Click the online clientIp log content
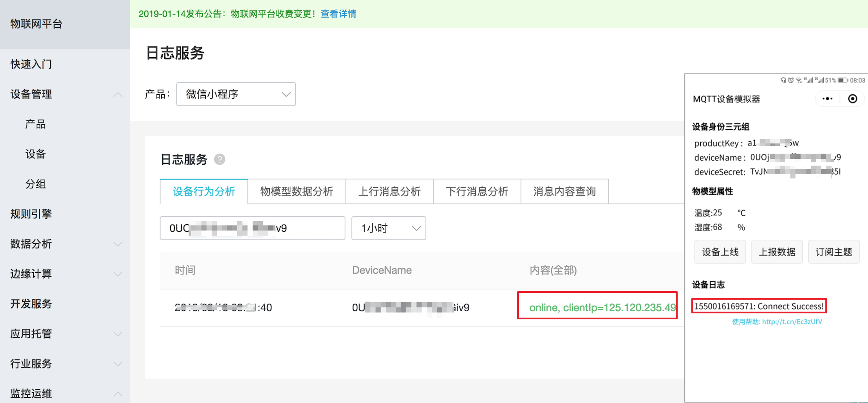The width and height of the screenshot is (868, 403). 603,307
